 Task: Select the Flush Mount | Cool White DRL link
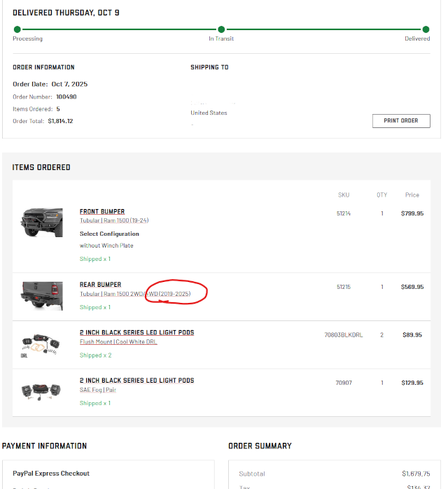pyautogui.click(x=118, y=342)
